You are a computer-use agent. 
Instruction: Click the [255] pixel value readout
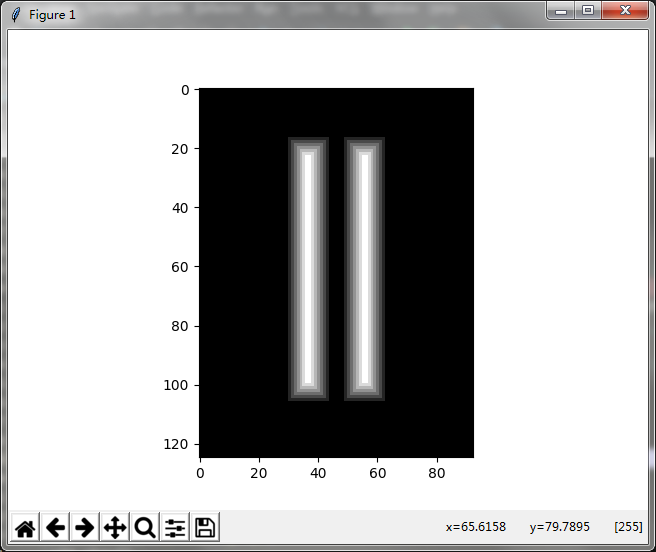[628, 526]
